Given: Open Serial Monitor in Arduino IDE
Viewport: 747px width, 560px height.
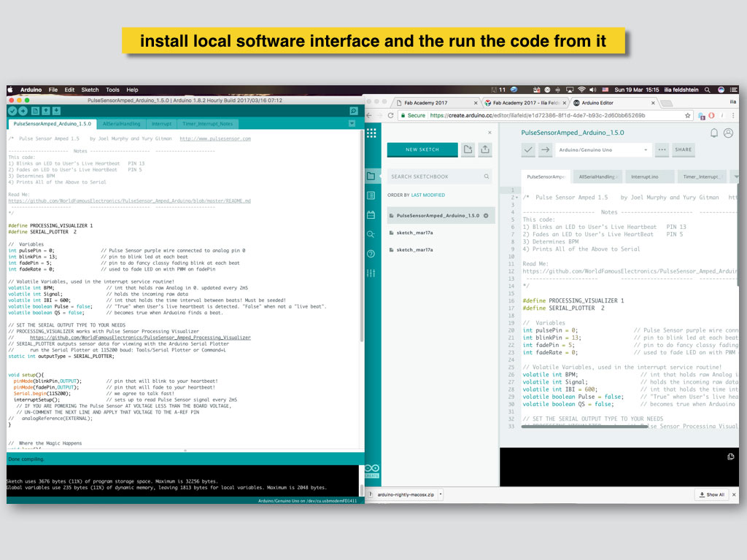Looking at the screenshot, I should tap(354, 111).
